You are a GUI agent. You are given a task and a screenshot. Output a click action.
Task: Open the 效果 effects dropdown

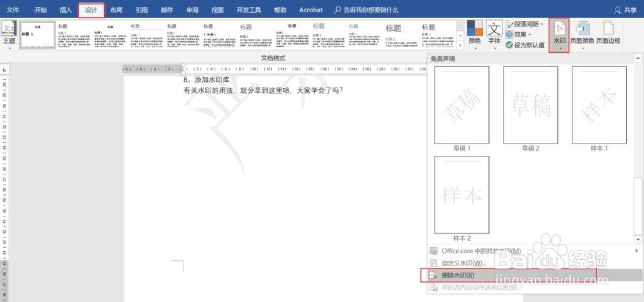point(518,35)
